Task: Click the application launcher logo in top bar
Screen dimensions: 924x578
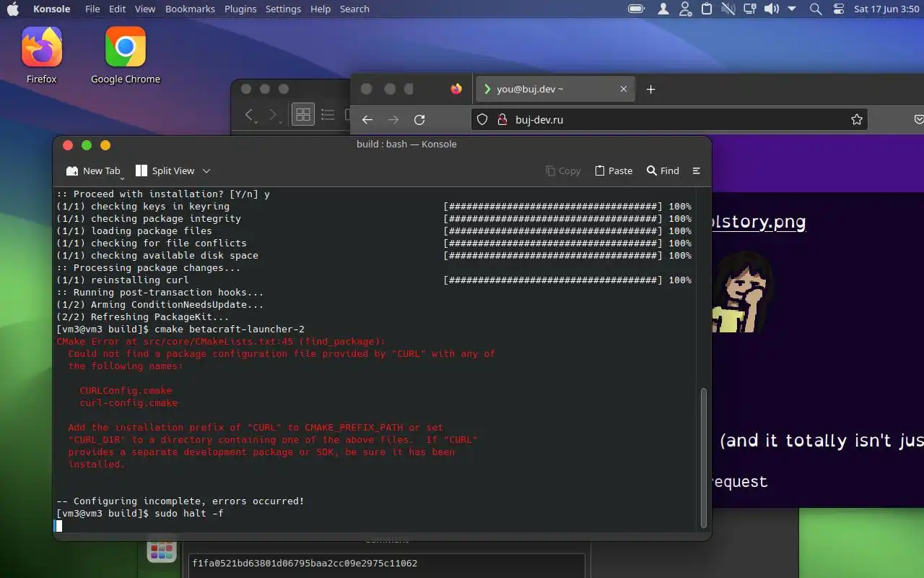Action: (14, 9)
